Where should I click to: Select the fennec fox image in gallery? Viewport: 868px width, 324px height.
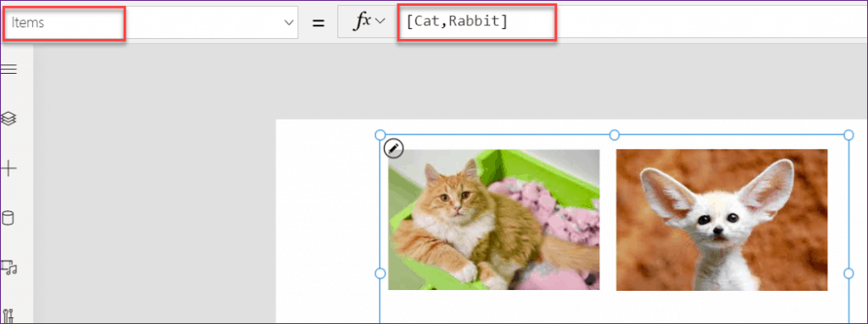722,220
